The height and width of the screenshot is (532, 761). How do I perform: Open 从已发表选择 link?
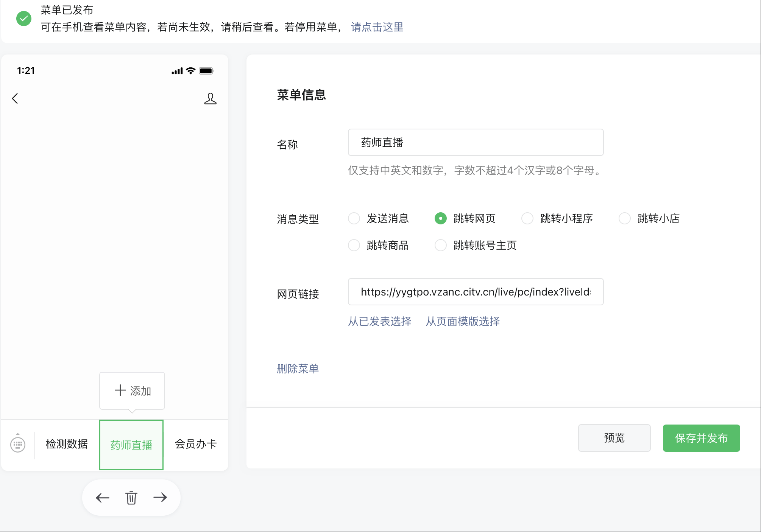tap(380, 321)
